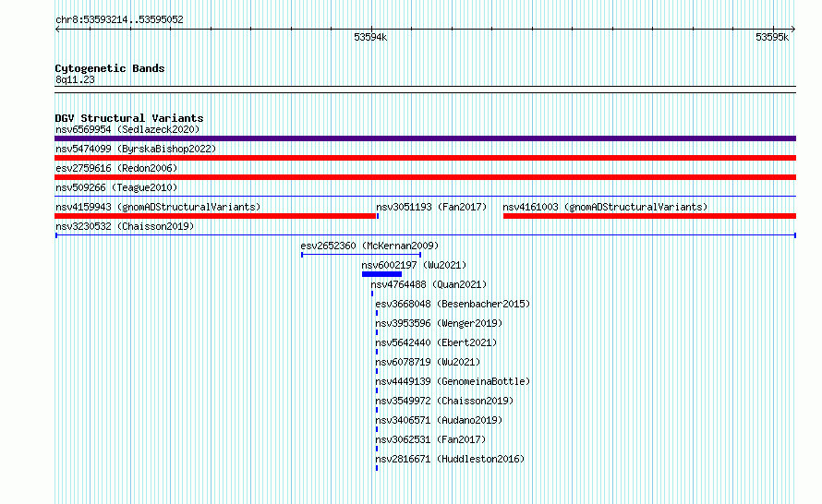
Task: Open nsv6002197 (Wu2021) label
Action: tap(414, 265)
